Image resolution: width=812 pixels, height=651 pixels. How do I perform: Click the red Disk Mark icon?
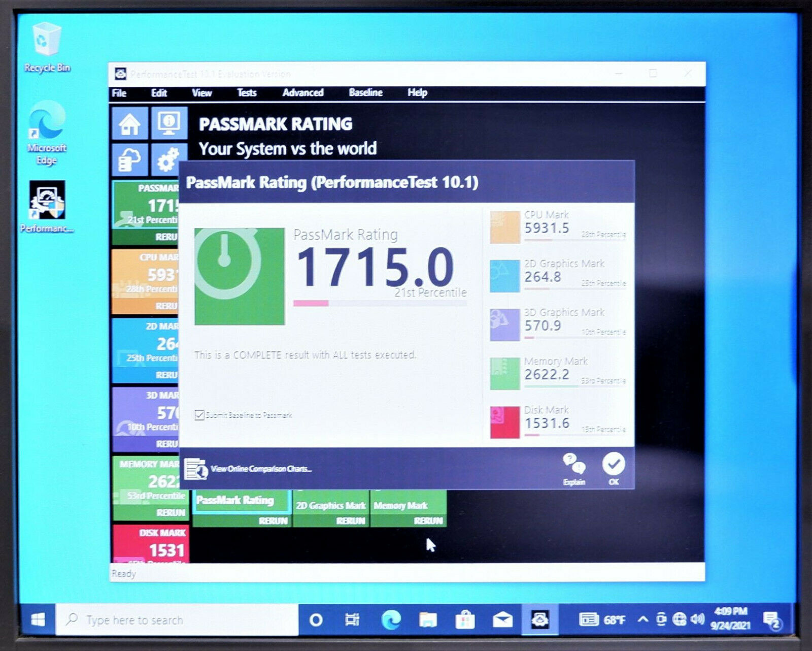(505, 422)
